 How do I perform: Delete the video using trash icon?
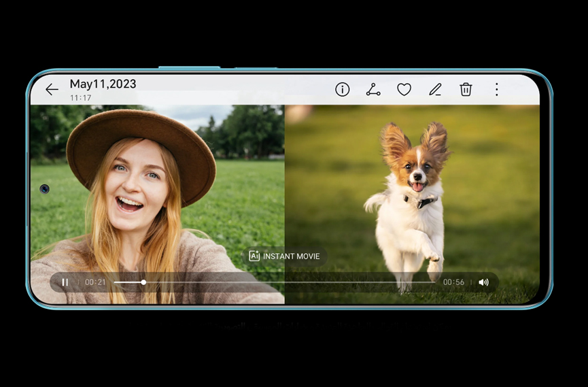pos(466,90)
